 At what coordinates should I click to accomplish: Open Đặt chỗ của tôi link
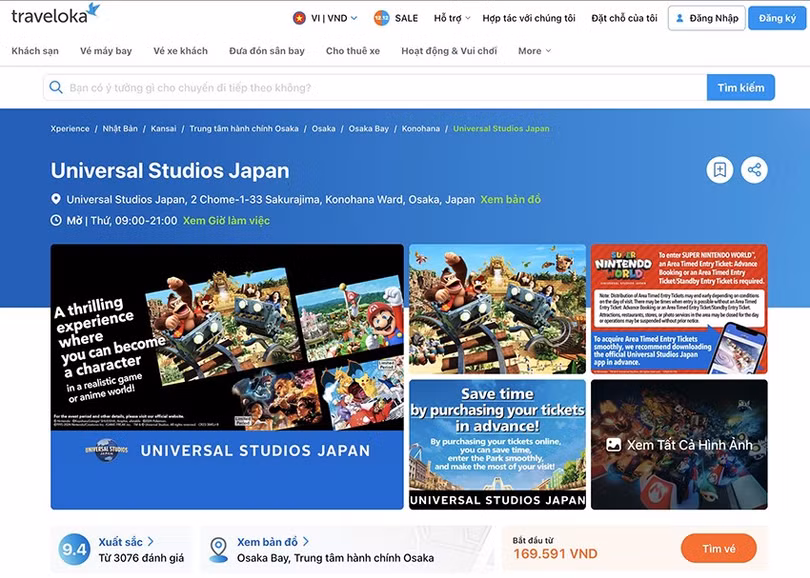(x=624, y=18)
